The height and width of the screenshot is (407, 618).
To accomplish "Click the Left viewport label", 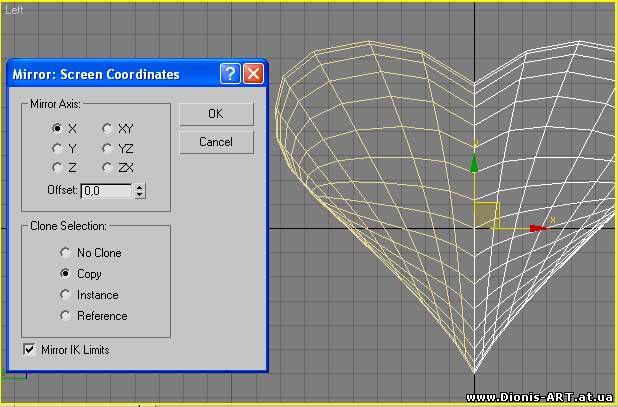I will tap(14, 10).
